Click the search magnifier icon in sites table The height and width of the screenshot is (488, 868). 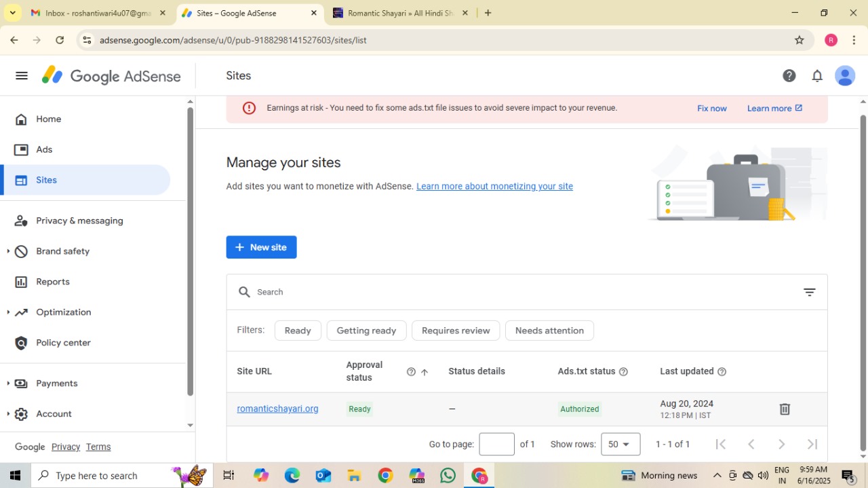(244, 293)
